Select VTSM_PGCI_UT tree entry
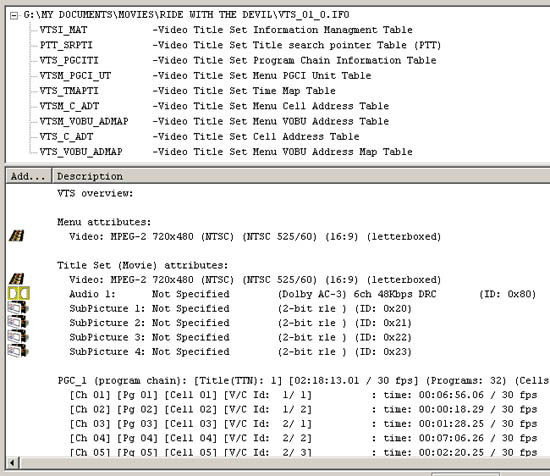 click(x=75, y=76)
